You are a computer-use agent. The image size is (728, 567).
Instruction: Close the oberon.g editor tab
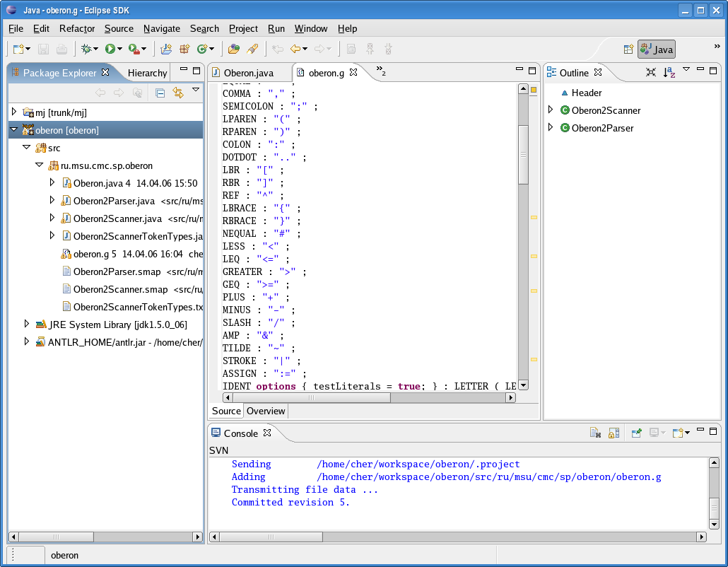[353, 72]
